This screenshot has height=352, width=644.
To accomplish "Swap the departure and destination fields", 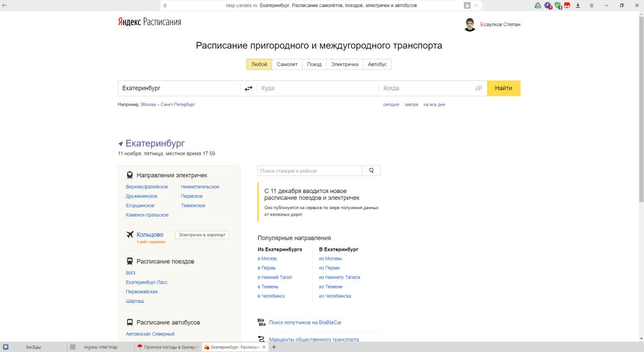I will click(249, 89).
